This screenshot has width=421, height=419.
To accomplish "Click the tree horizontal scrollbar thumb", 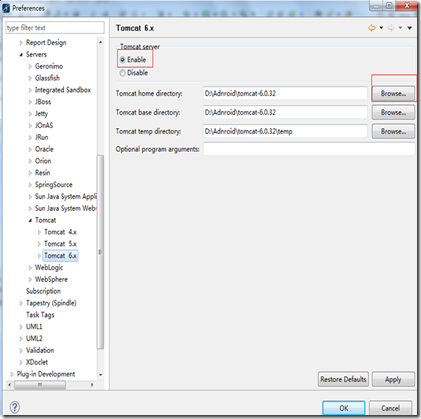I will pyautogui.click(x=40, y=385).
